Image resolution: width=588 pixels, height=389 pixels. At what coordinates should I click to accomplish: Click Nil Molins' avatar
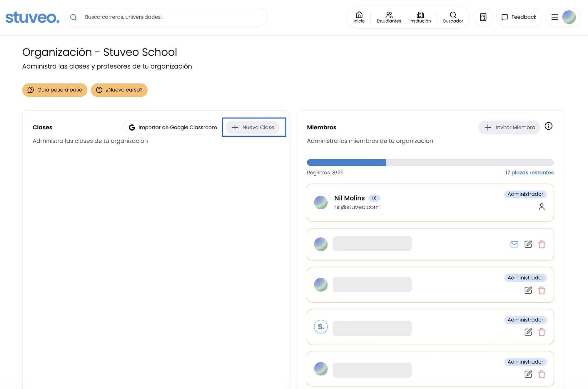pos(321,203)
